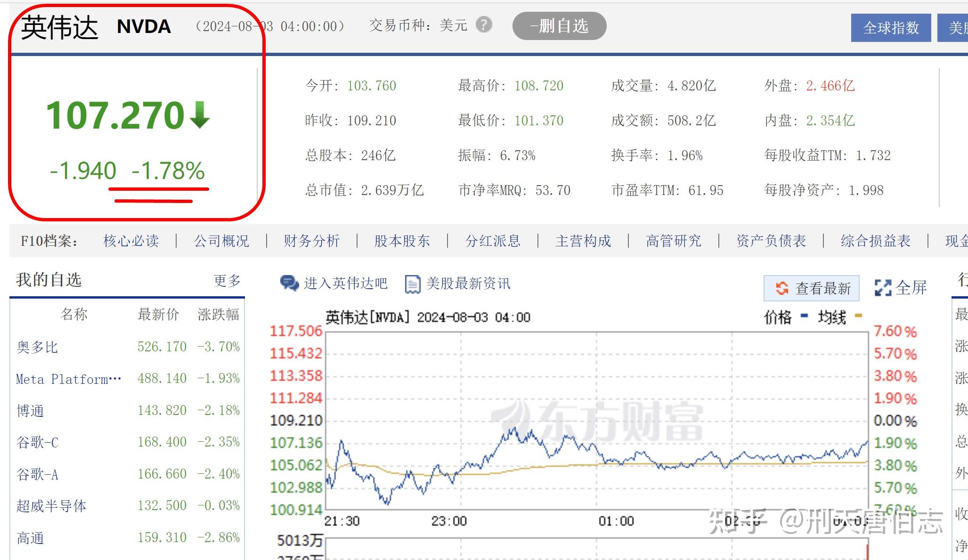Click the 我的自选 panel title
The width and height of the screenshot is (968, 560).
pyautogui.click(x=49, y=280)
